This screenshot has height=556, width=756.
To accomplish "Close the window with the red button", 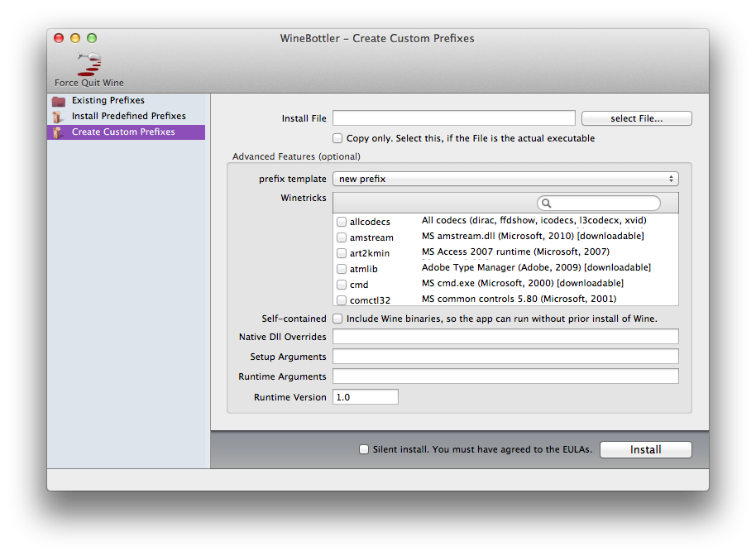I will 59,38.
